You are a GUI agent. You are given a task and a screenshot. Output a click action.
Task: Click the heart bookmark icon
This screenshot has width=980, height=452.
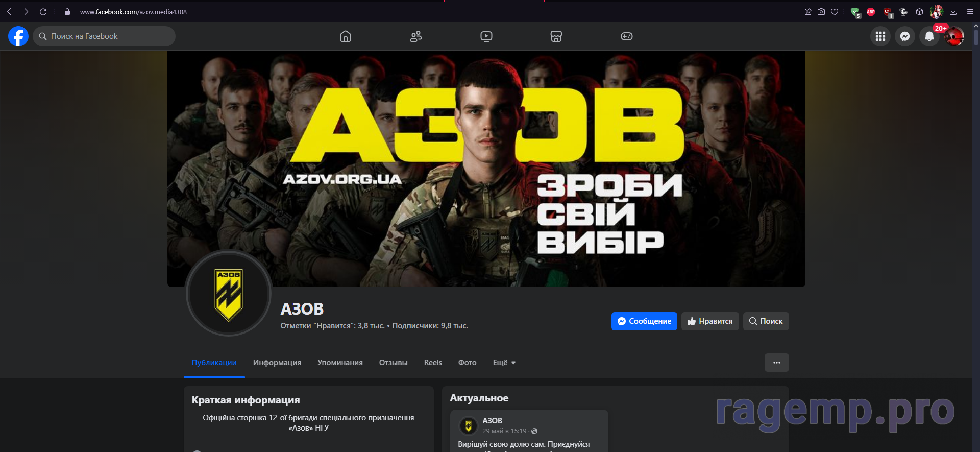pos(835,12)
